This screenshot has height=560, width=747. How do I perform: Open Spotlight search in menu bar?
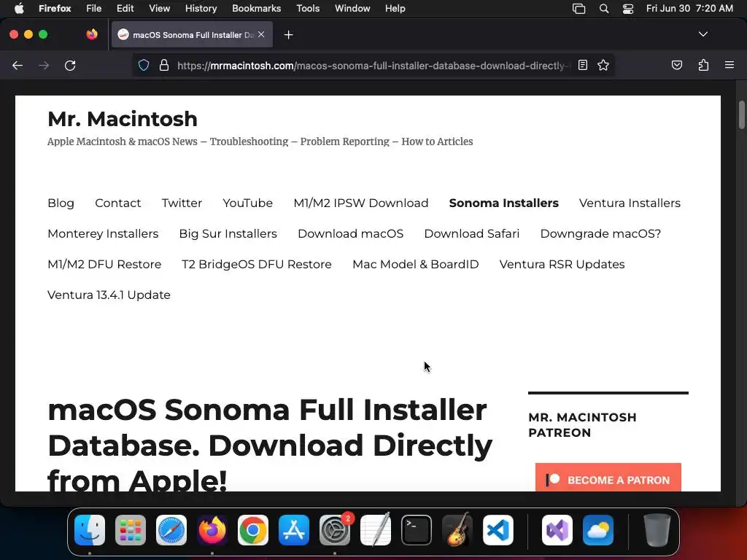pyautogui.click(x=603, y=8)
